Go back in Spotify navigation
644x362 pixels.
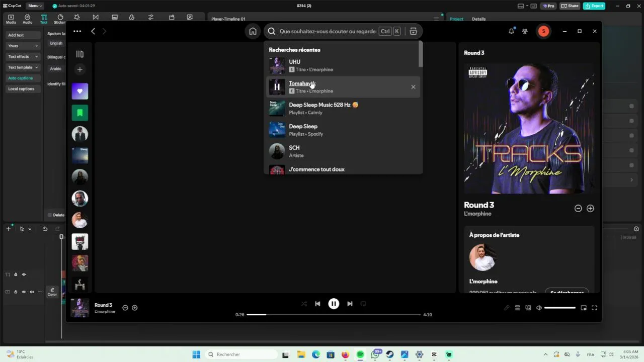click(x=93, y=31)
